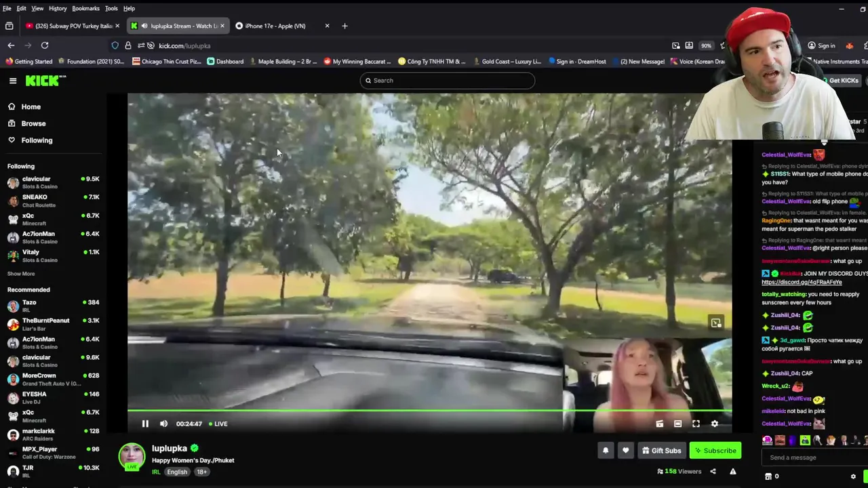
Task: Open TheBurntPeanut recommended channel
Action: (53, 324)
